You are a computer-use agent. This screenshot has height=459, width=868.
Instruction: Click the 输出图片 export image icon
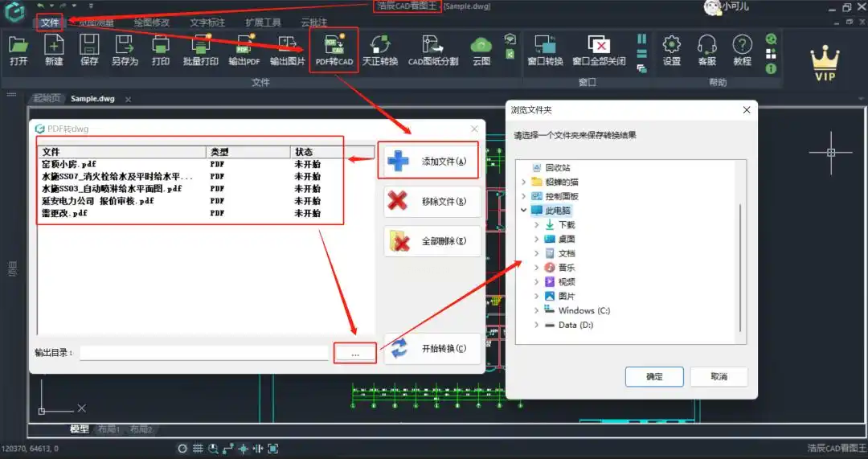287,50
